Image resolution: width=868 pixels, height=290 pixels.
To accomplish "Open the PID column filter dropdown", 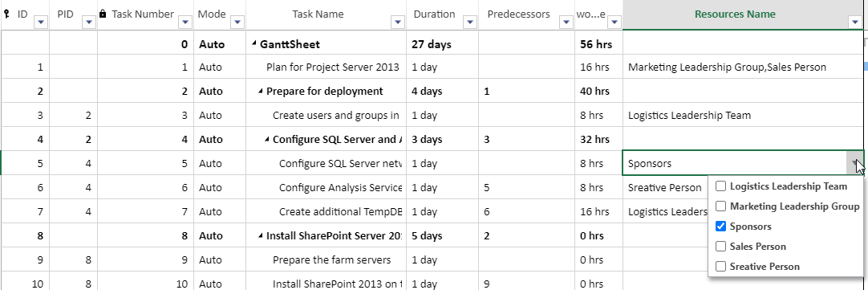I will click(x=90, y=22).
